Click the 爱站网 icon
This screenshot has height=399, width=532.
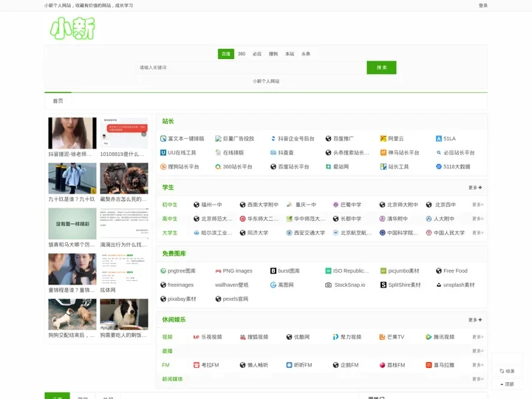tap(328, 166)
